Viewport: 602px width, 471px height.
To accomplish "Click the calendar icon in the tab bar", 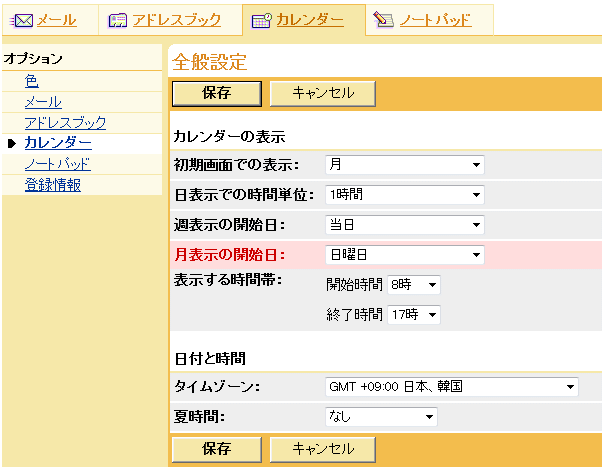I will click(x=260, y=20).
